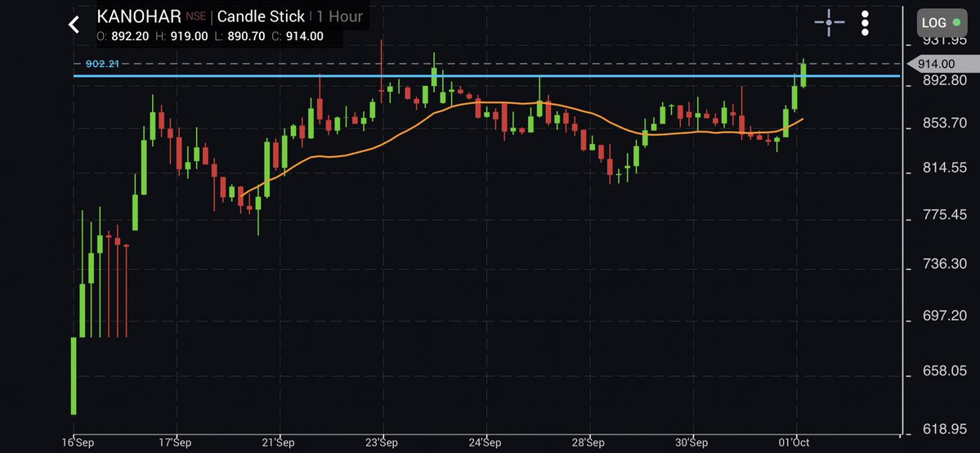Select the blue horizontal line label 902.21

point(102,64)
